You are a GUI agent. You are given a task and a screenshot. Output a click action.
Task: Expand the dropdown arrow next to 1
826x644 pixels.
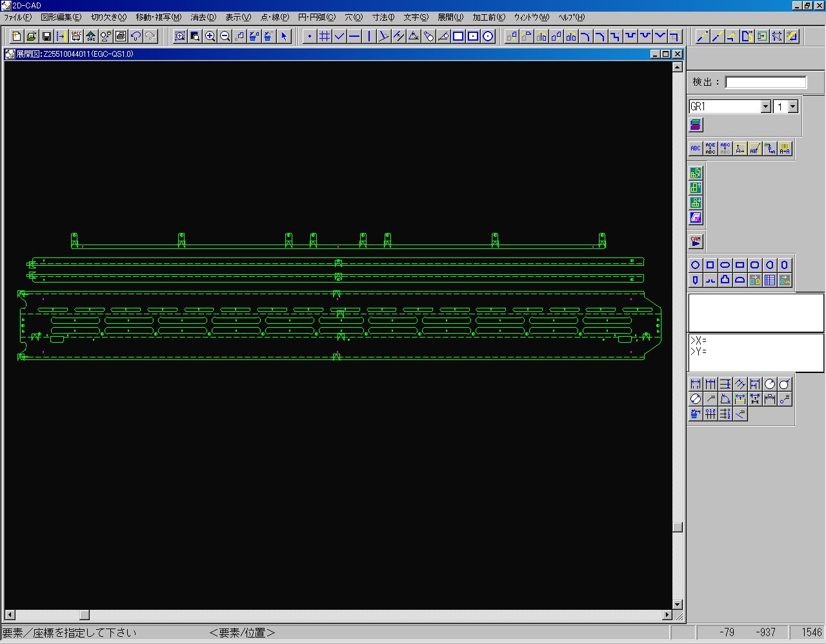[793, 106]
